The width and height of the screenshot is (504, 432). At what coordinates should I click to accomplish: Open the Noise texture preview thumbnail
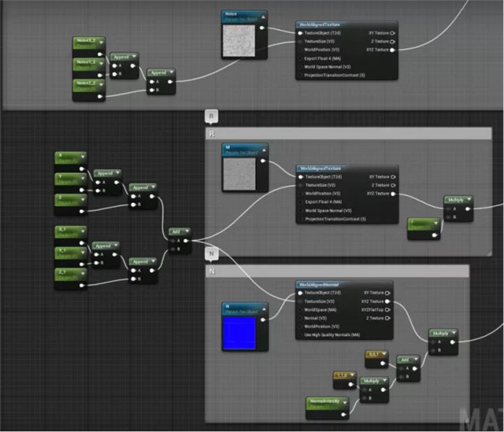(x=239, y=40)
